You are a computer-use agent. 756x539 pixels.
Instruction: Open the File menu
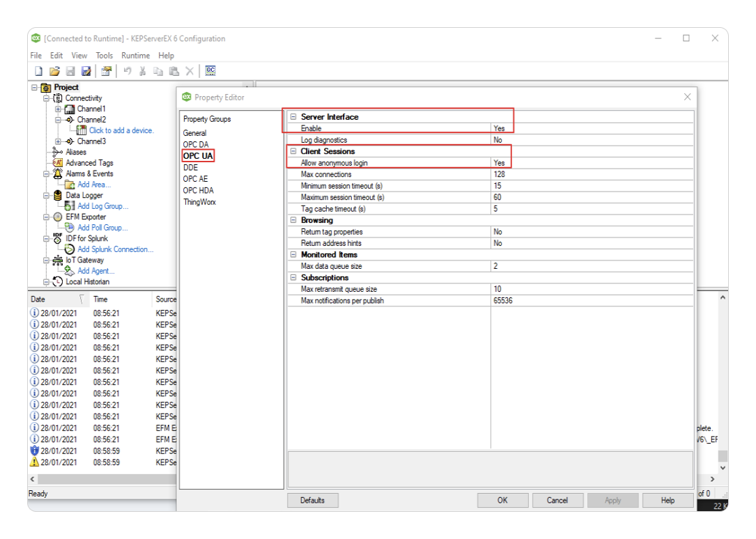pos(36,56)
